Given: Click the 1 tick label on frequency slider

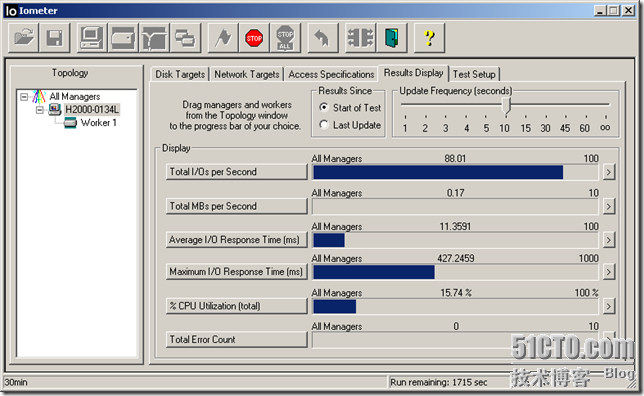Looking at the screenshot, I should [x=405, y=128].
